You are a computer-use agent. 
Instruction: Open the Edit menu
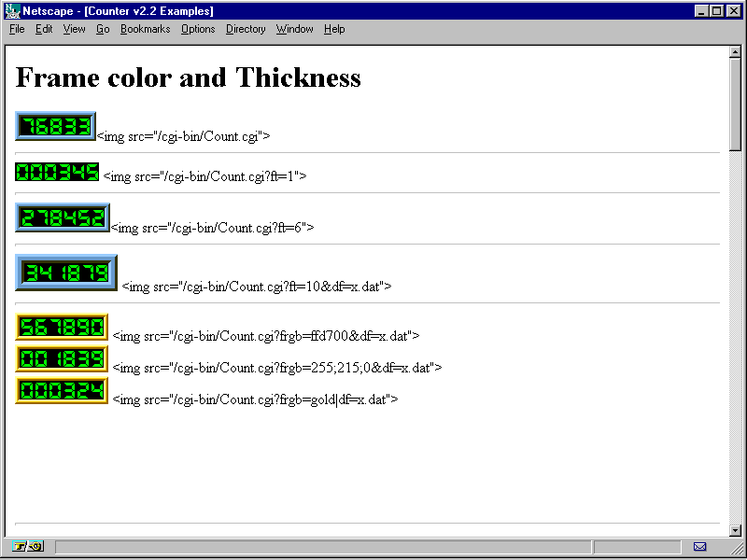(44, 29)
